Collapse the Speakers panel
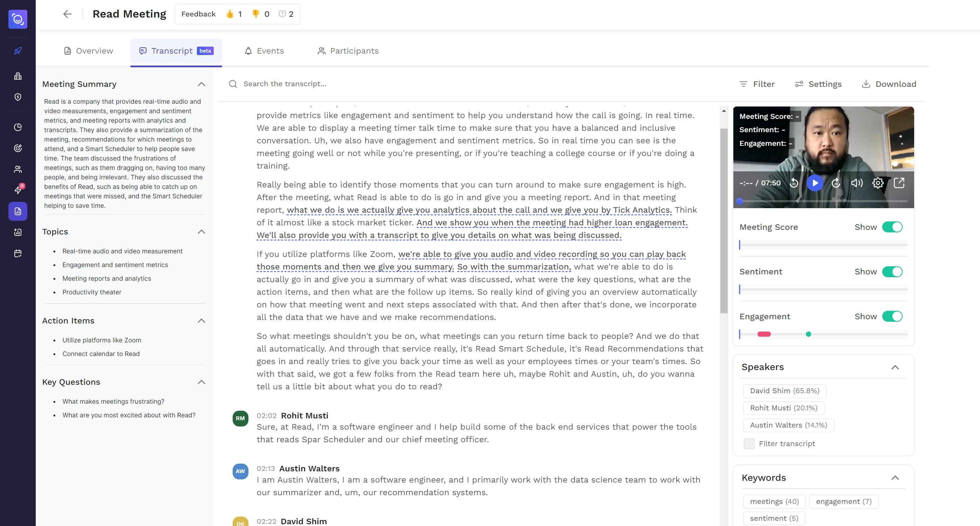The width and height of the screenshot is (980, 526). tap(895, 367)
